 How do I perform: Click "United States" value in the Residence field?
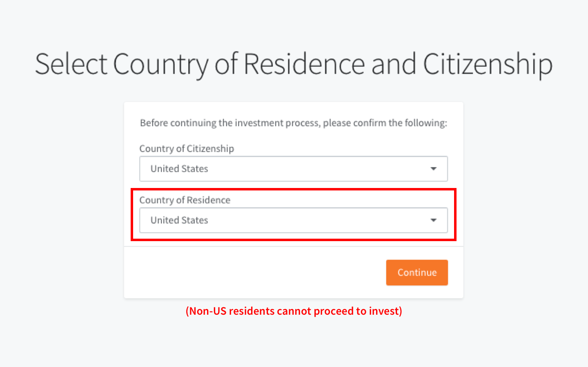click(179, 220)
